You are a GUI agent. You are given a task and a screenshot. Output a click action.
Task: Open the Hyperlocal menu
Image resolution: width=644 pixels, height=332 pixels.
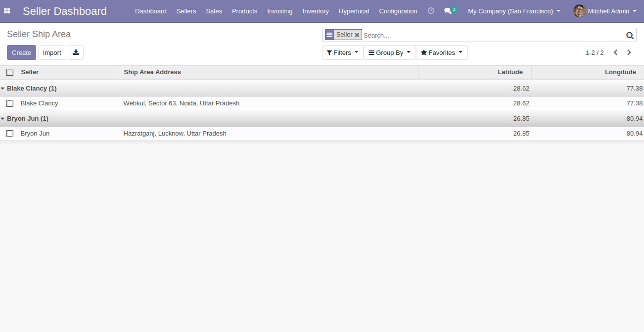pos(354,11)
